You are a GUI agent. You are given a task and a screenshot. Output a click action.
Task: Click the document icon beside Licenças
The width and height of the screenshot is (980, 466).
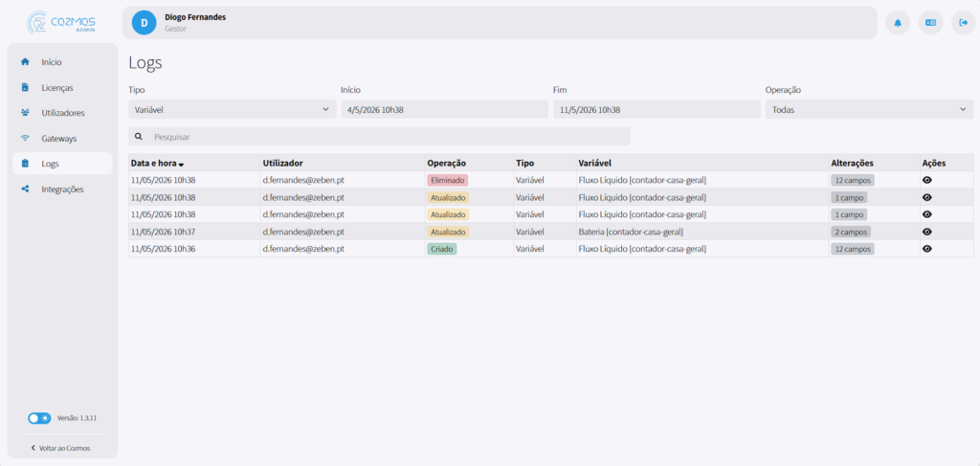(25, 87)
